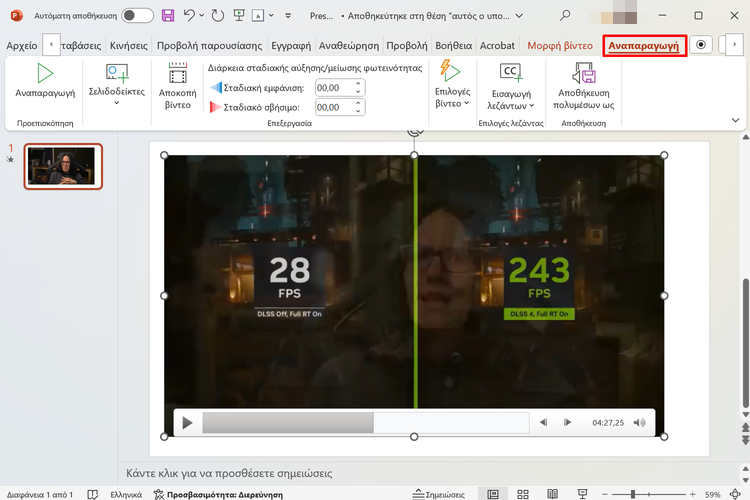Viewport: 750px width, 500px height.
Task: Click the Undo arrow icon
Action: click(189, 15)
